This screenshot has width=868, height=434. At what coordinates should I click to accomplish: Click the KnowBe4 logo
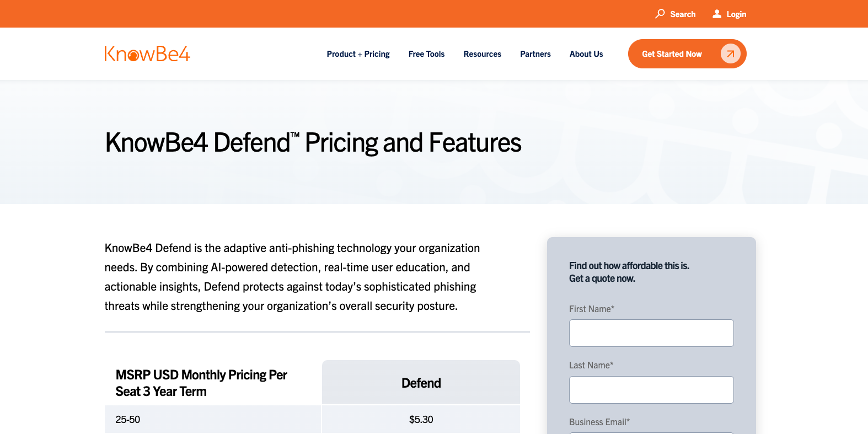pos(147,53)
